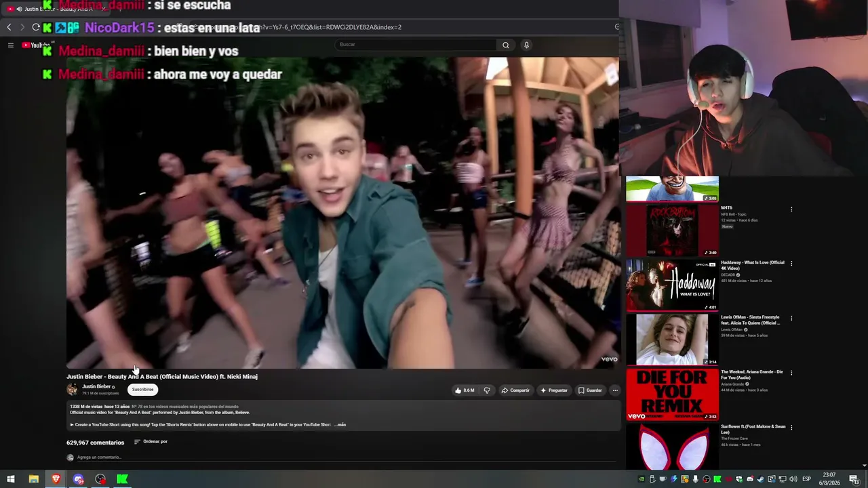868x488 pixels.
Task: Like the video with thumbs-up button
Action: pos(465,390)
